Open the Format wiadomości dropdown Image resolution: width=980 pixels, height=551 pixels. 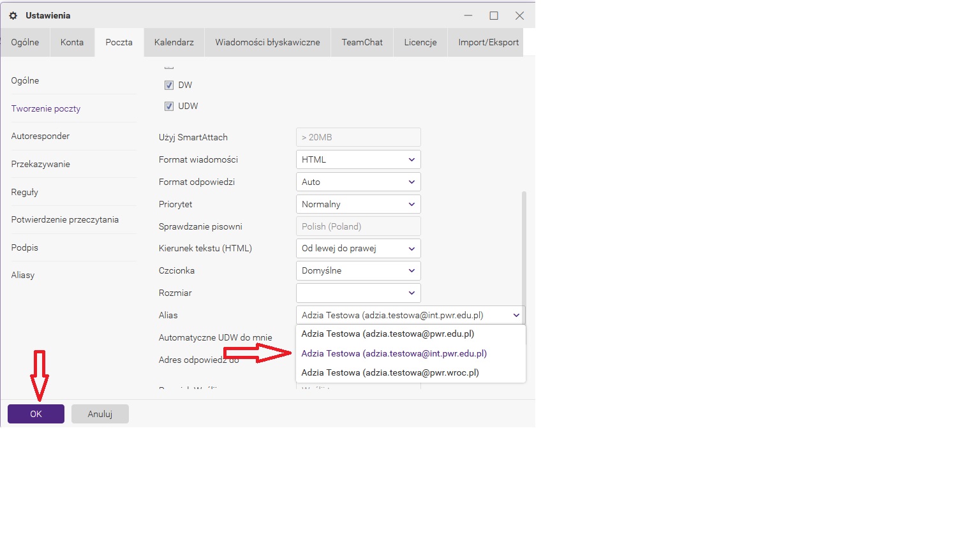pos(358,159)
